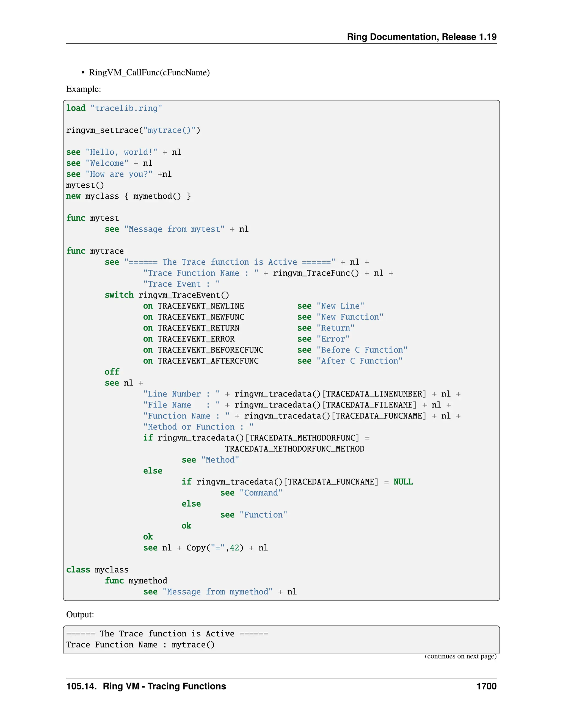Click the line see "Method"
Screen dimensions: 563x728
click(x=211, y=460)
